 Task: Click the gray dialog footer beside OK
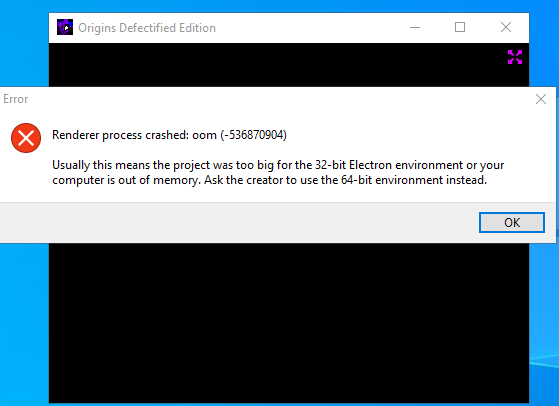tap(239, 223)
